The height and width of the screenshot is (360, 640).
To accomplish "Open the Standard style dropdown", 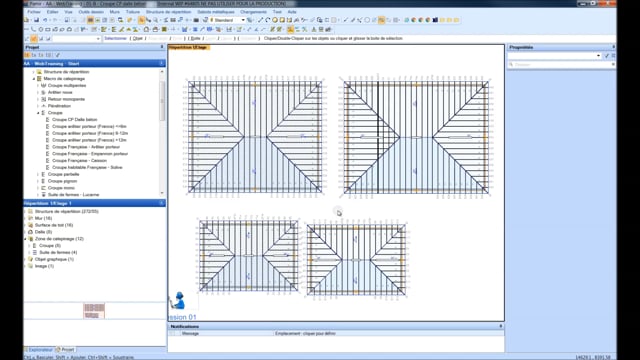I will [x=243, y=20].
